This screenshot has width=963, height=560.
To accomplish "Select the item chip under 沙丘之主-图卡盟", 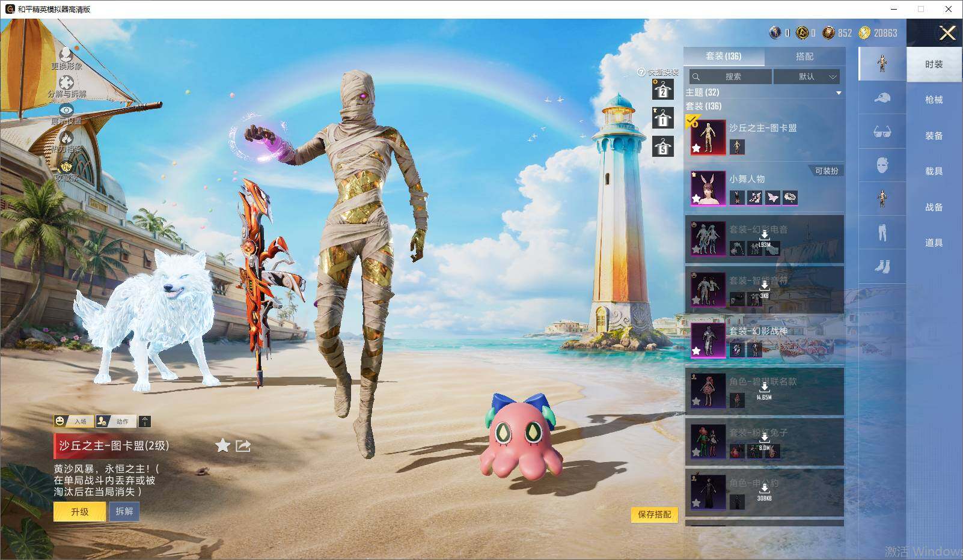I will pyautogui.click(x=736, y=146).
